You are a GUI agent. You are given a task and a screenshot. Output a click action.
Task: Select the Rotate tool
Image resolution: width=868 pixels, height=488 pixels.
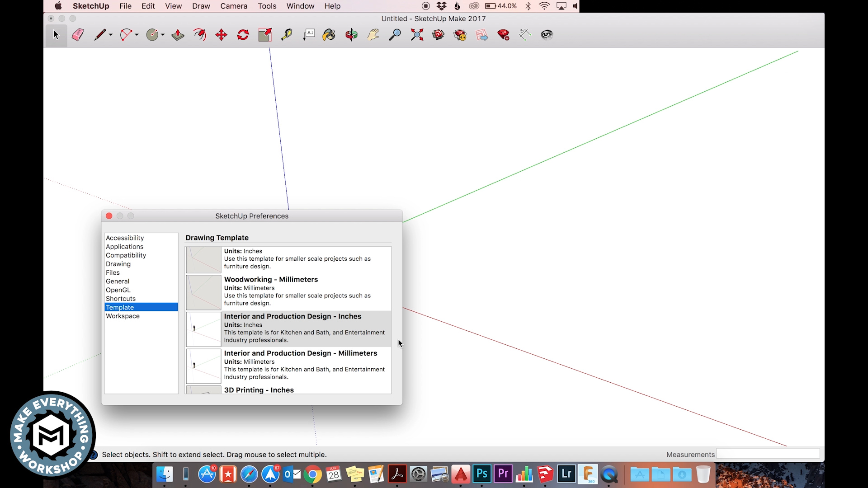[243, 35]
